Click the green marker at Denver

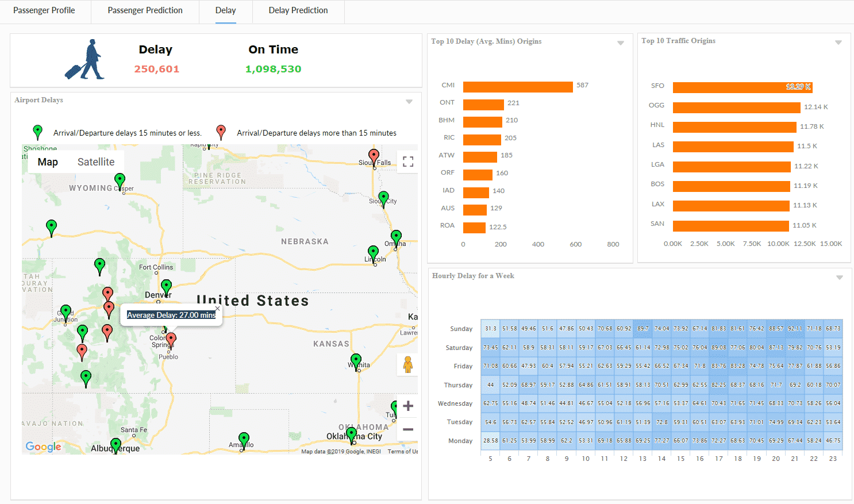166,286
